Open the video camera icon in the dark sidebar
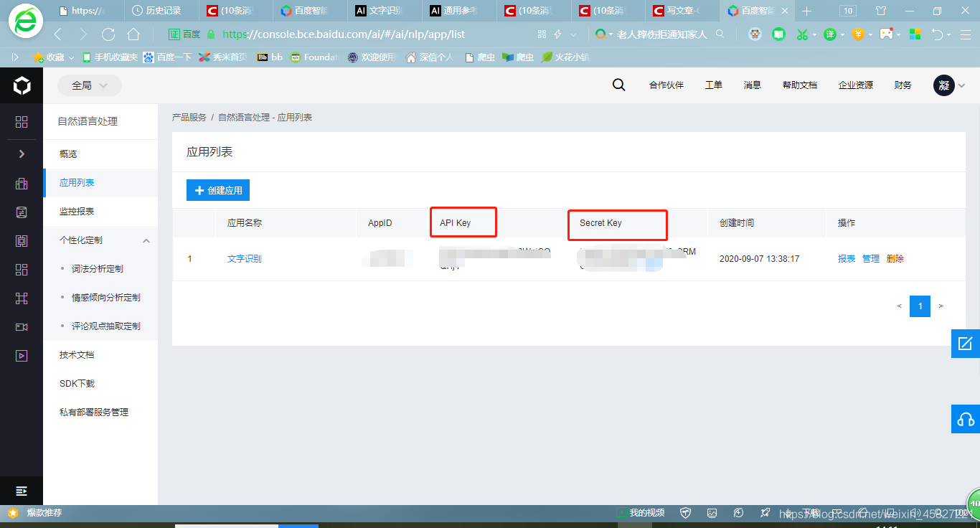 pyautogui.click(x=22, y=327)
